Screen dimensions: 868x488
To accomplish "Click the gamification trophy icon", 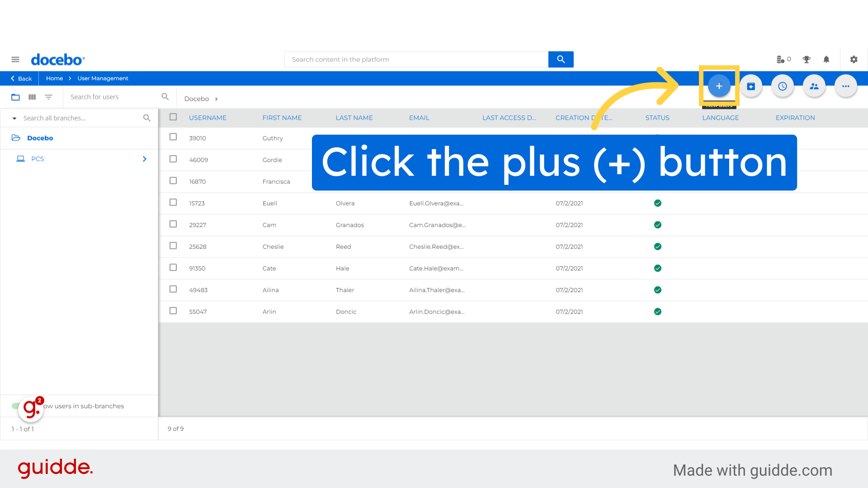I will [807, 59].
